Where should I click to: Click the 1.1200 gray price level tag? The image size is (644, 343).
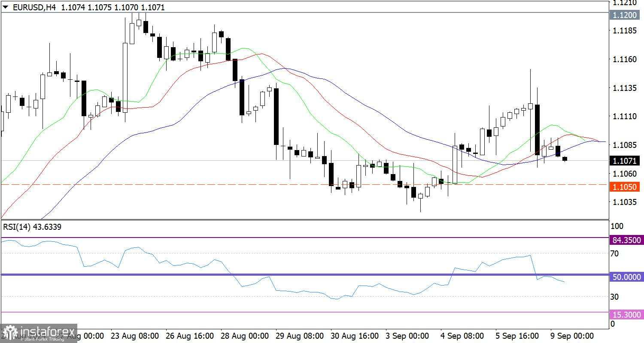[x=625, y=16]
